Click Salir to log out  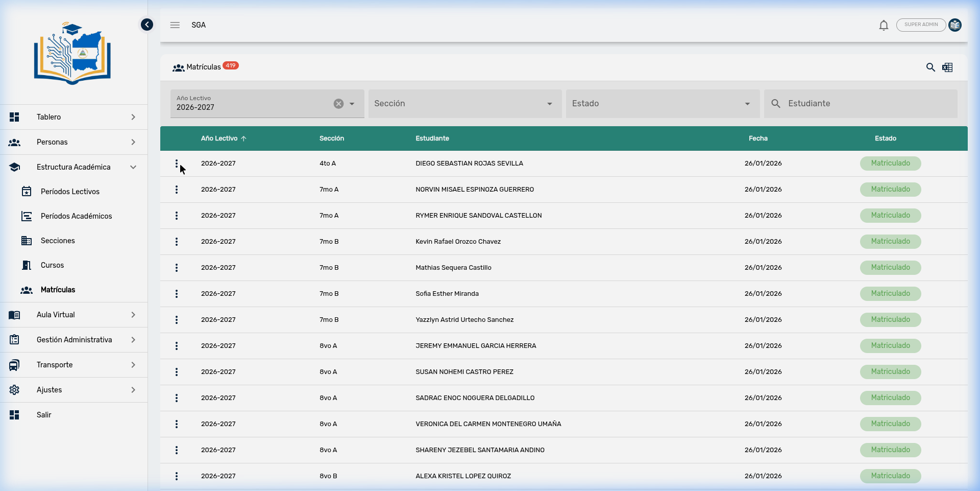point(44,414)
